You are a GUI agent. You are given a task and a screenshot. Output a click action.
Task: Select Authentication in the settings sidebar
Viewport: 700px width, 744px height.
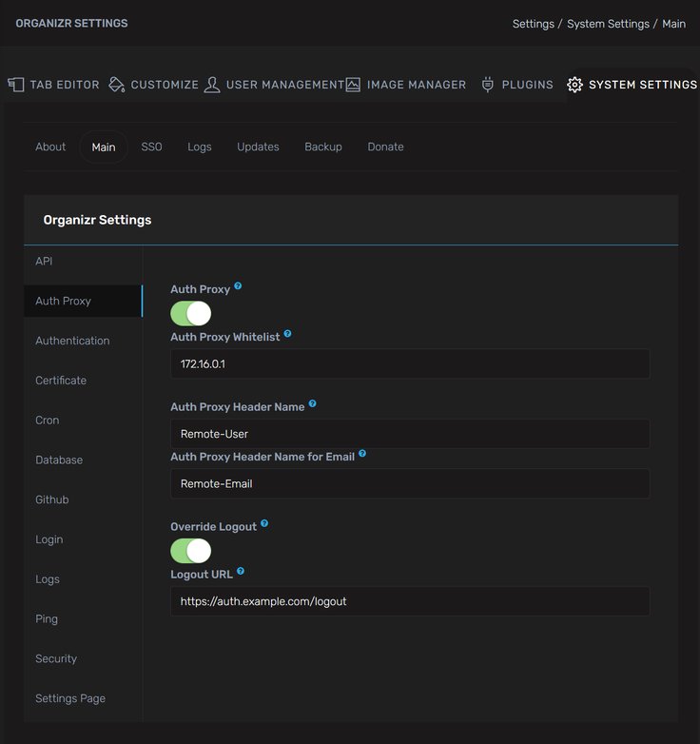pos(72,341)
